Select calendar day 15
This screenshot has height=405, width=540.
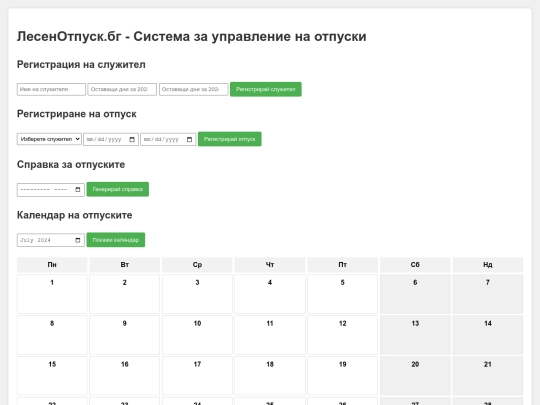(x=52, y=376)
